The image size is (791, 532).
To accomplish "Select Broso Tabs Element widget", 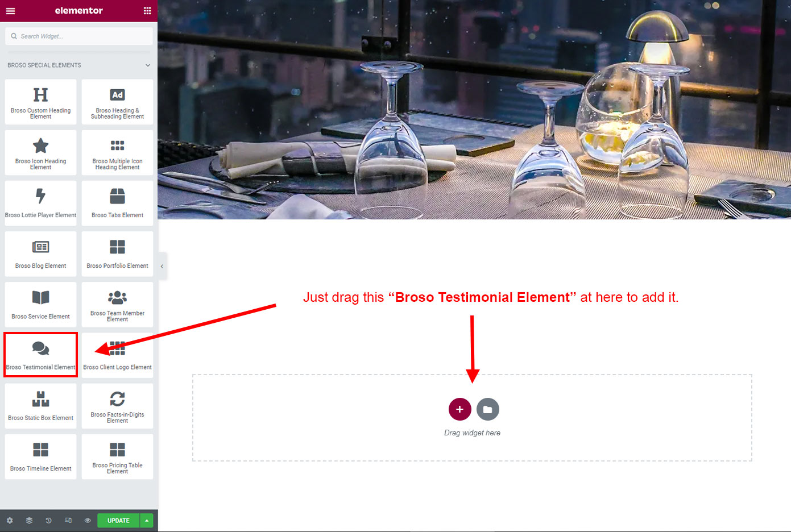I will (x=117, y=203).
